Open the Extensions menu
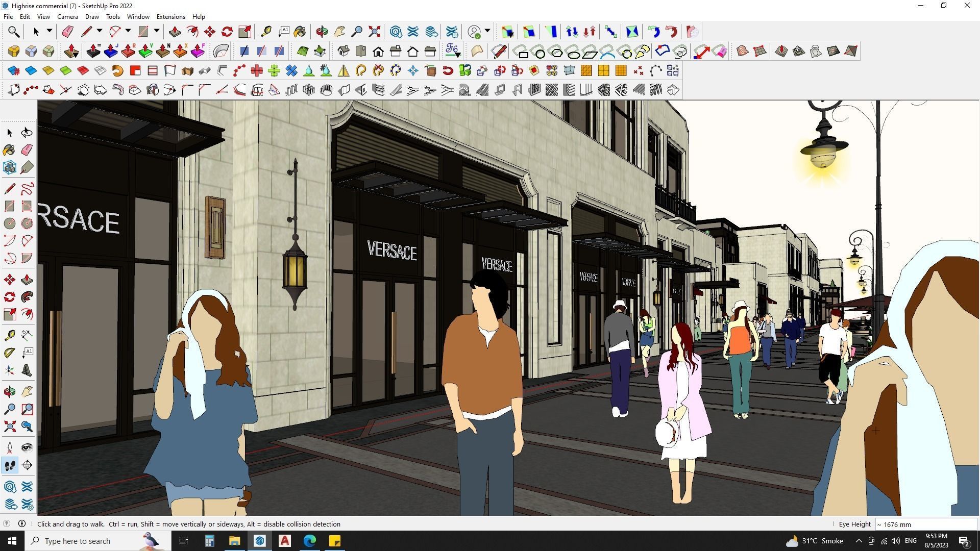This screenshot has width=980, height=551. coord(170,17)
